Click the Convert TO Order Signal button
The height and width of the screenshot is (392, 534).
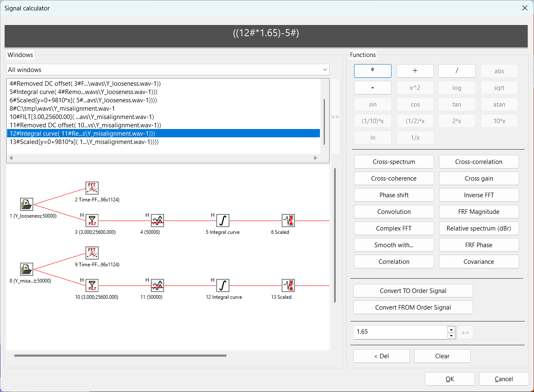[413, 291]
